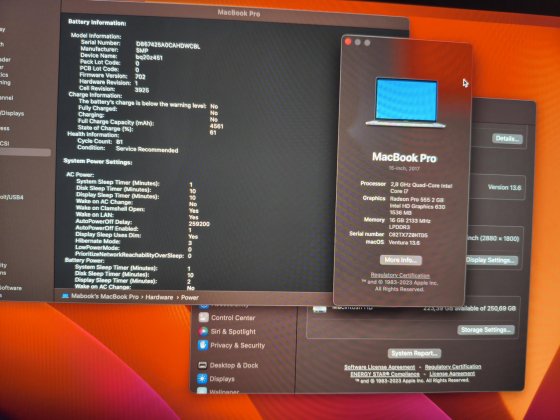Click the MacBook Pro laptop image
This screenshot has width=560, height=420.
406,103
